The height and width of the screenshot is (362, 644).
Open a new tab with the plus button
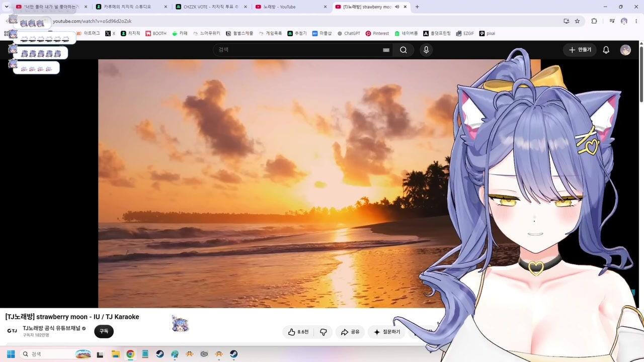pyautogui.click(x=417, y=7)
